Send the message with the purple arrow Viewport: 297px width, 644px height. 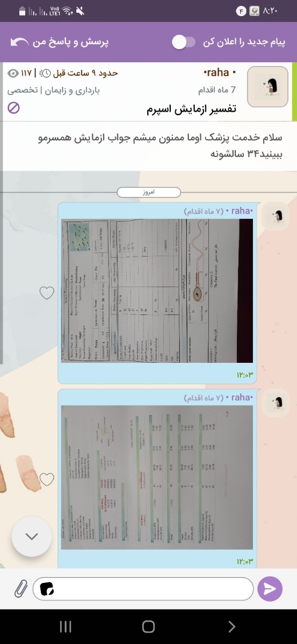pyautogui.click(x=270, y=589)
